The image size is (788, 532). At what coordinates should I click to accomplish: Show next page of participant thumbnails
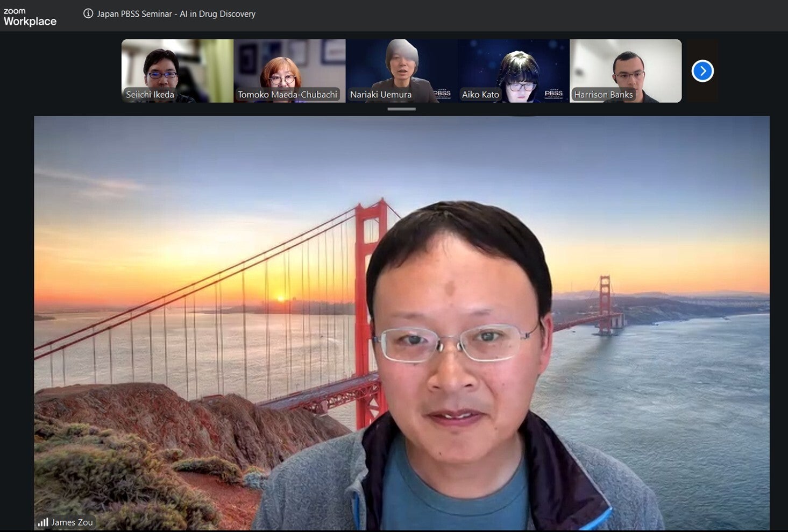pyautogui.click(x=702, y=71)
